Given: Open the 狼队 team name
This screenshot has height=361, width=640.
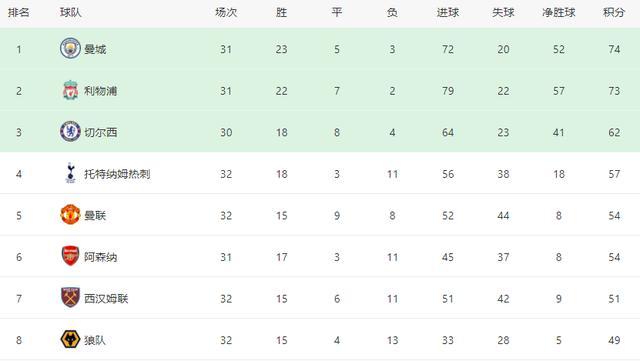Looking at the screenshot, I should (95, 340).
